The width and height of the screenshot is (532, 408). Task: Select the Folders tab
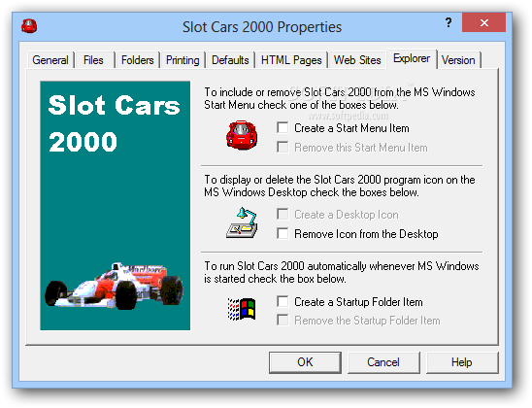138,60
